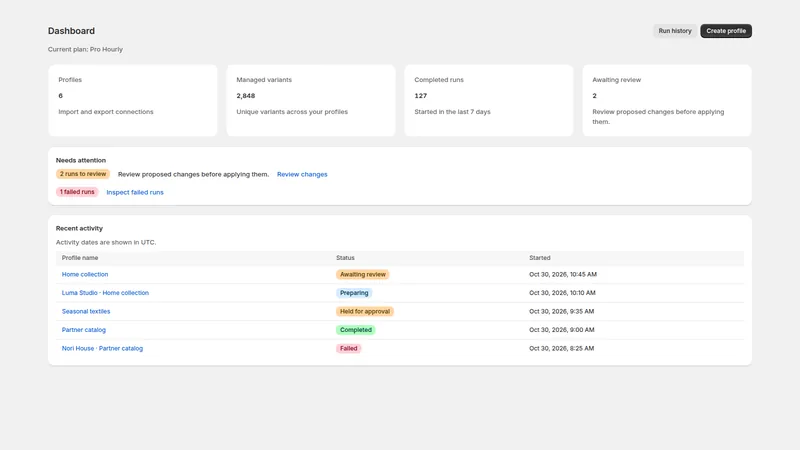Click the 'Oct 30, 2026, 9:00 AM' timestamp
Screen dimensions: 800x450
click(562, 330)
